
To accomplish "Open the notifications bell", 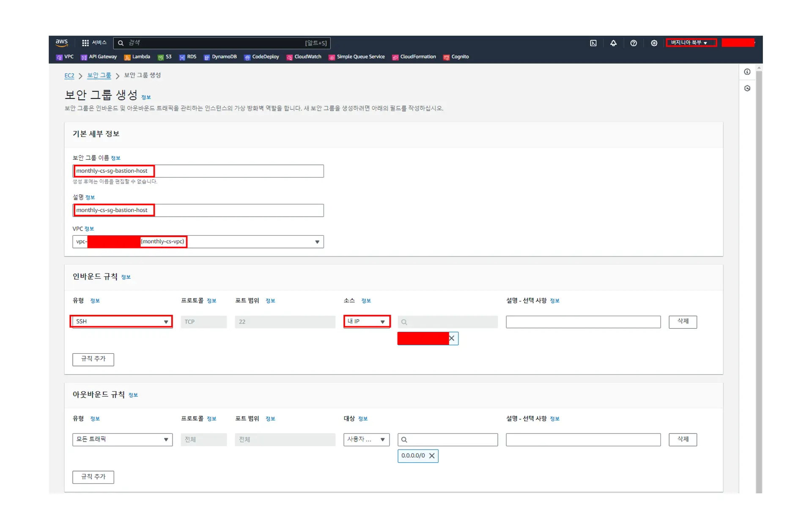I will [613, 43].
